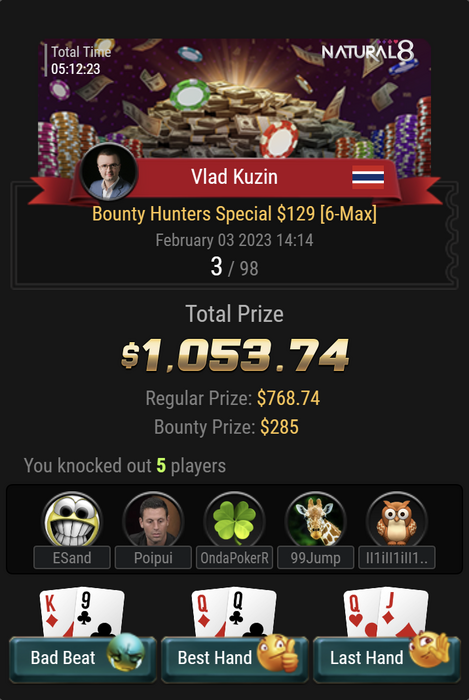This screenshot has height=700, width=469.
Task: Click the Thailand flag icon
Action: click(368, 177)
